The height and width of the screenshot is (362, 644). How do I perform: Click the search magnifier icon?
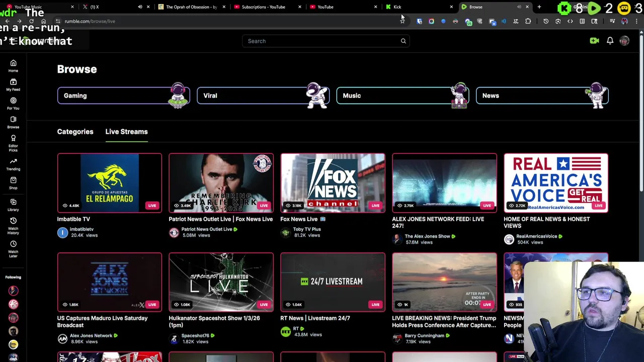[403, 41]
